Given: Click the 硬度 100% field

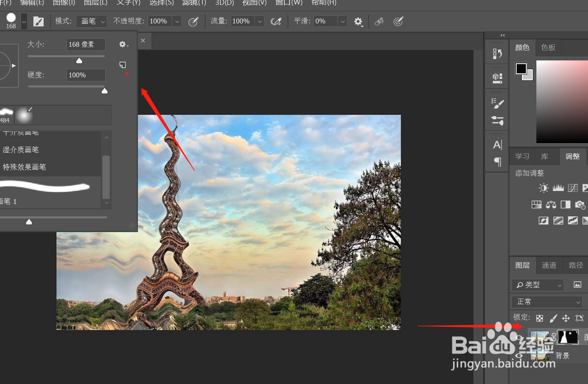Looking at the screenshot, I should (86, 75).
